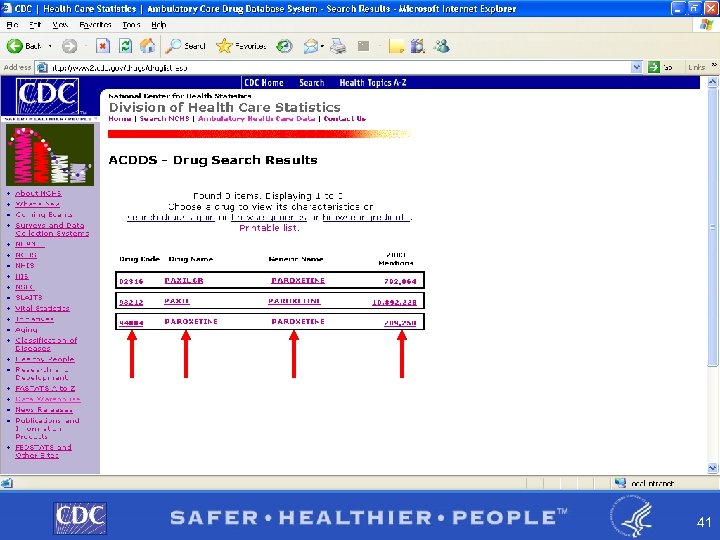This screenshot has height=540, width=720.
Task: Open the Search NCHS link
Action: pyautogui.click(x=164, y=118)
